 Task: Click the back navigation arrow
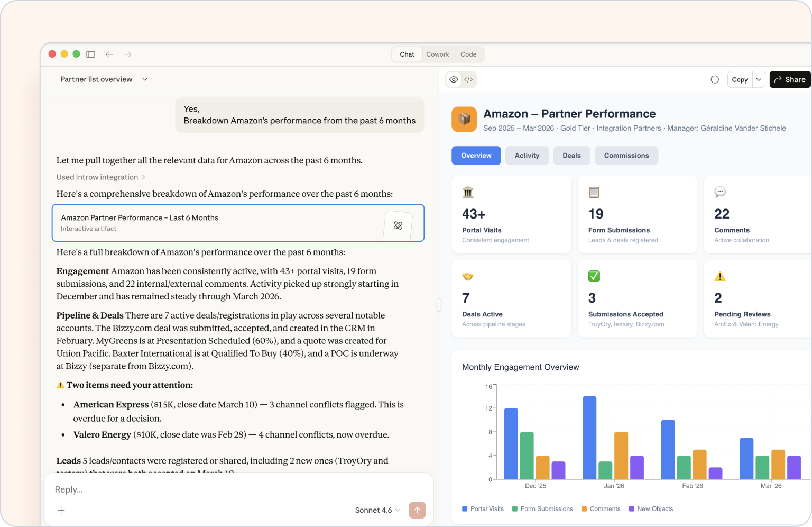(x=109, y=54)
